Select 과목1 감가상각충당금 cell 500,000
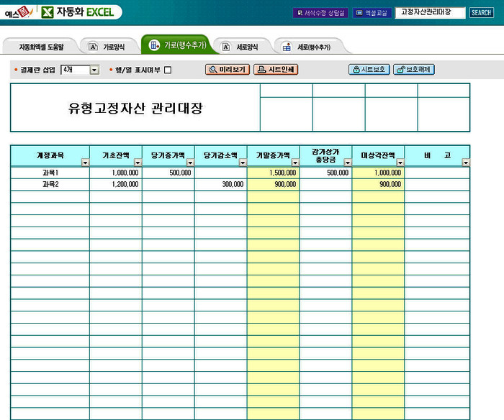The image size is (504, 420). pyautogui.click(x=325, y=173)
